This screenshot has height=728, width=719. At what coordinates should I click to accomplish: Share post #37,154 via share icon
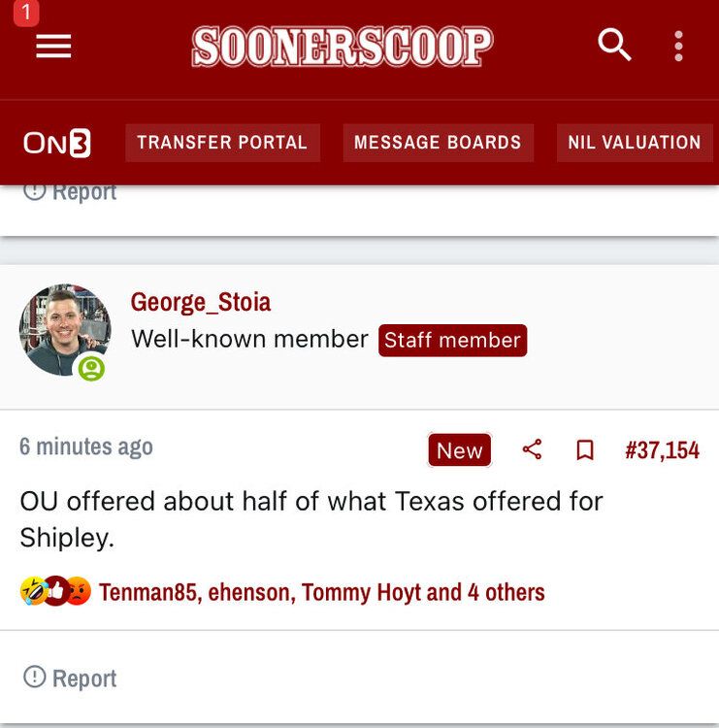532,449
